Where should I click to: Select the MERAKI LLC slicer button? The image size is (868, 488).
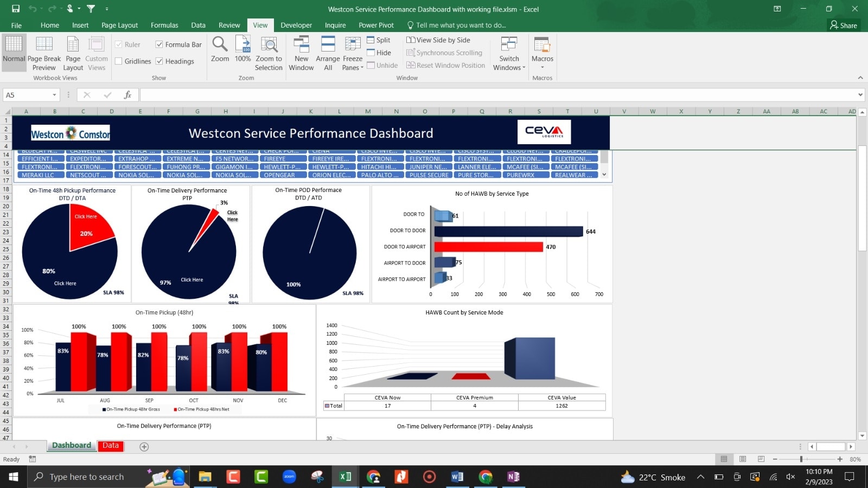click(x=41, y=175)
